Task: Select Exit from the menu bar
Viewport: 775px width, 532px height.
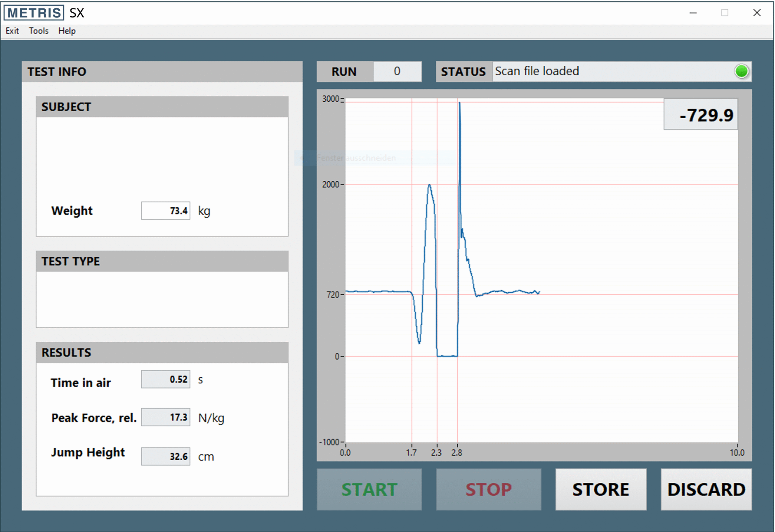Action: pyautogui.click(x=12, y=31)
